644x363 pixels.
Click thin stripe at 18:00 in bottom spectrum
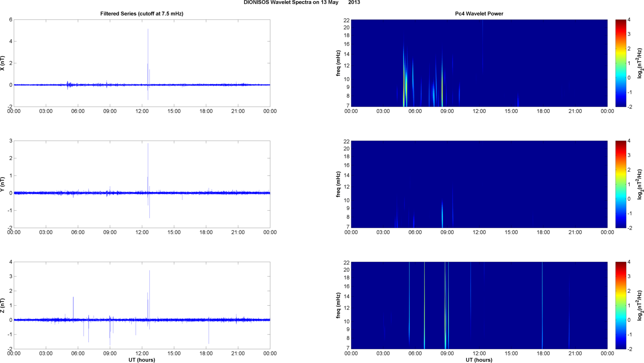point(542,306)
